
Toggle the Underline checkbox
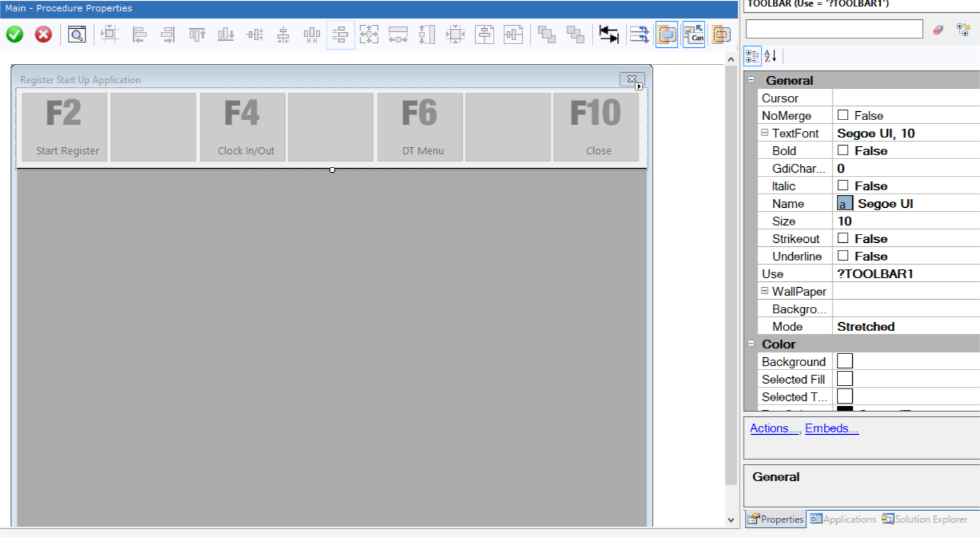click(x=843, y=256)
